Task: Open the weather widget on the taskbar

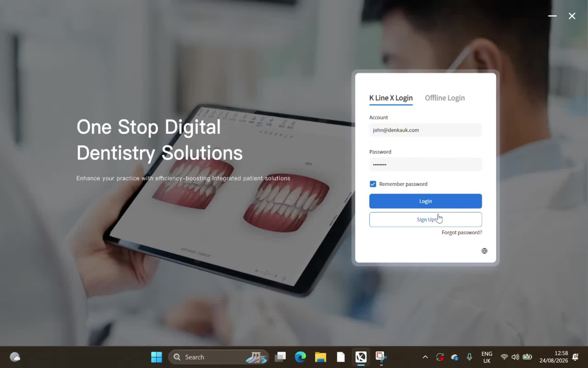Action: pyautogui.click(x=15, y=357)
